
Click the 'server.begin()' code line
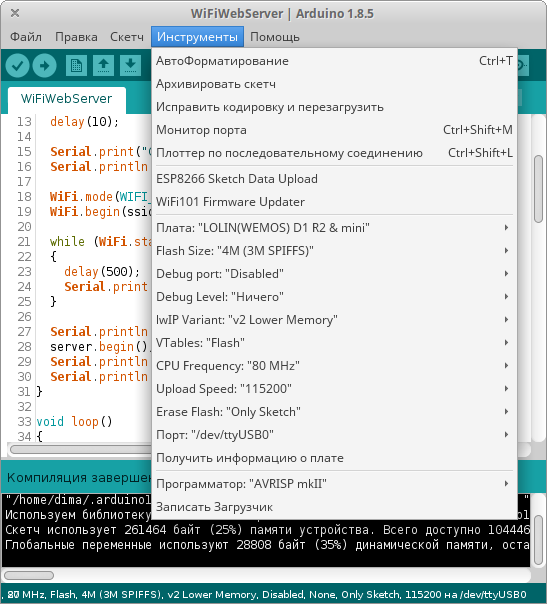click(x=99, y=347)
